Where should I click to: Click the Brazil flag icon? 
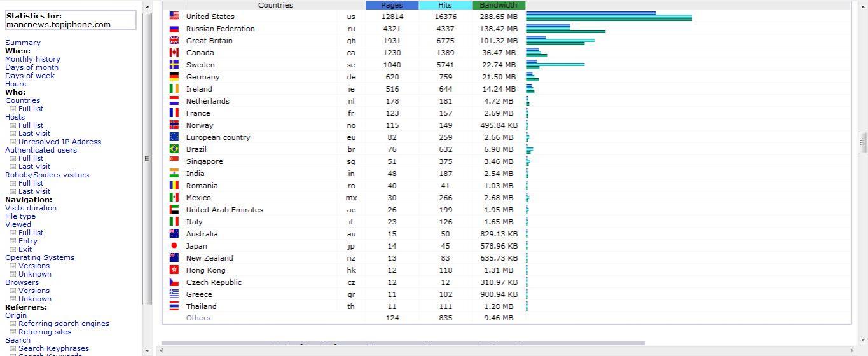[174, 149]
